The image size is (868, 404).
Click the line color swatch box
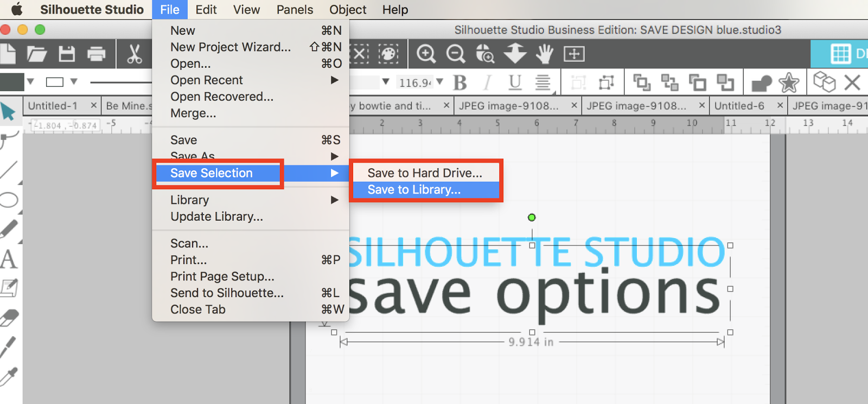click(x=55, y=82)
